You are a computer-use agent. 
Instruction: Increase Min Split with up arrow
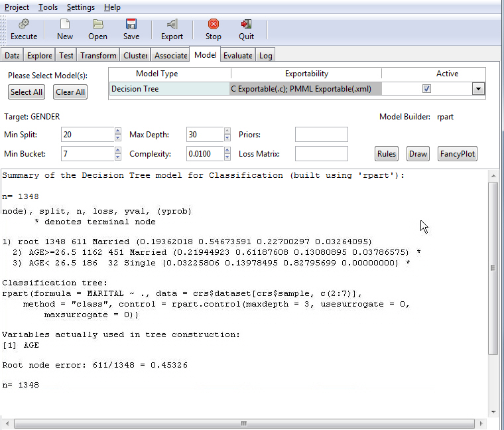click(x=117, y=131)
